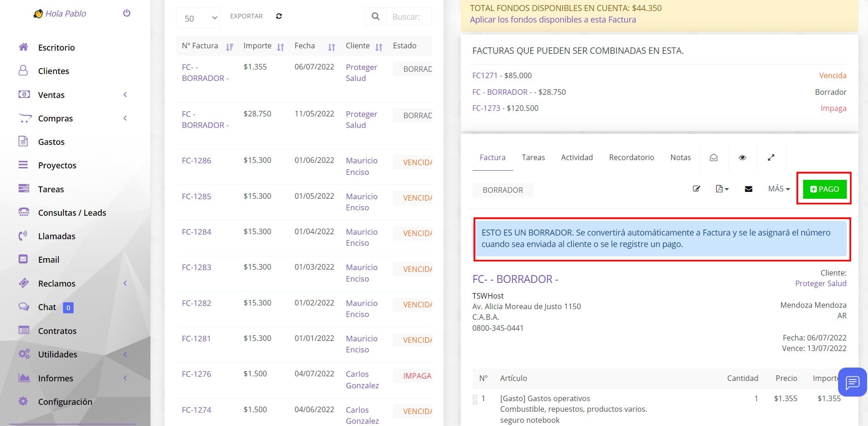Open the MÁS dropdown menu

click(x=779, y=189)
